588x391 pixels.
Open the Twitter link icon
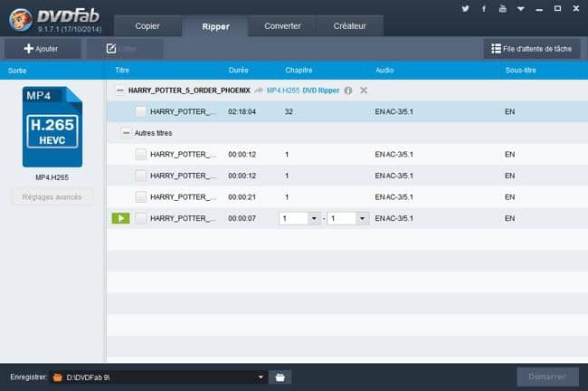coord(465,9)
